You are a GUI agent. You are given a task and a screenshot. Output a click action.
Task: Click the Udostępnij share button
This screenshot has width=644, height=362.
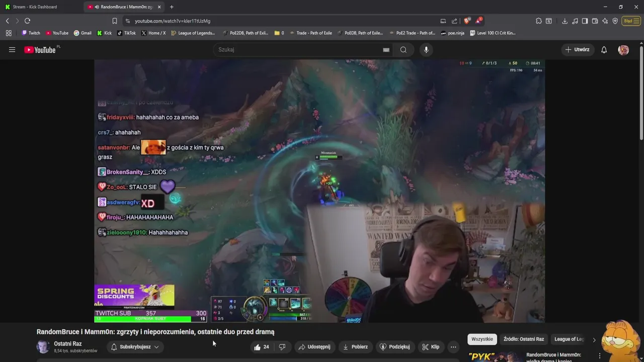click(x=314, y=347)
